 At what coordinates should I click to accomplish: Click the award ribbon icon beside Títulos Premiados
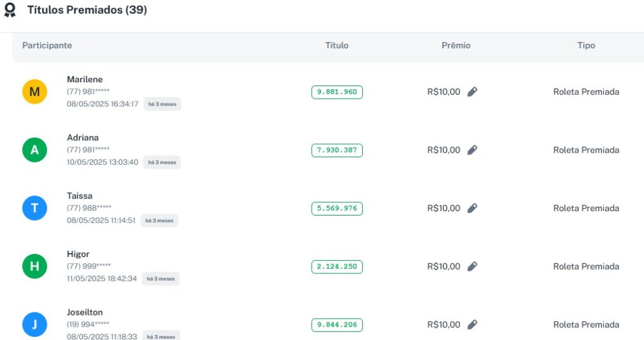click(10, 11)
